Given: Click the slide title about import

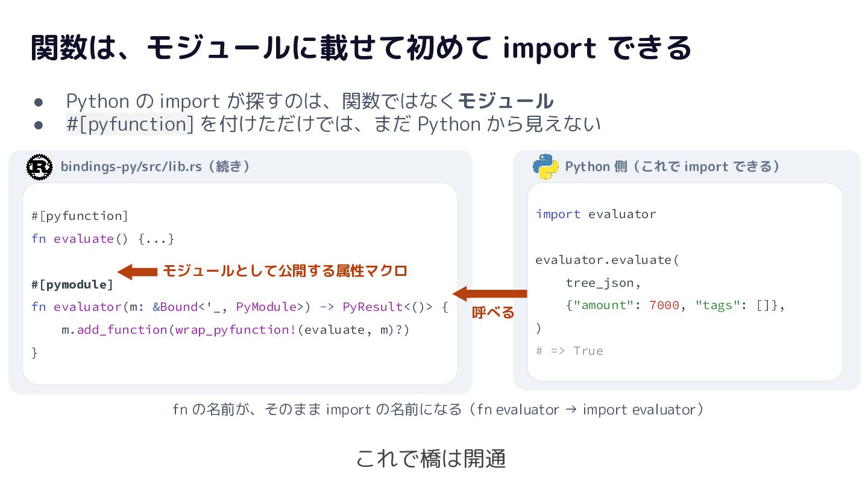Looking at the screenshot, I should tap(360, 48).
